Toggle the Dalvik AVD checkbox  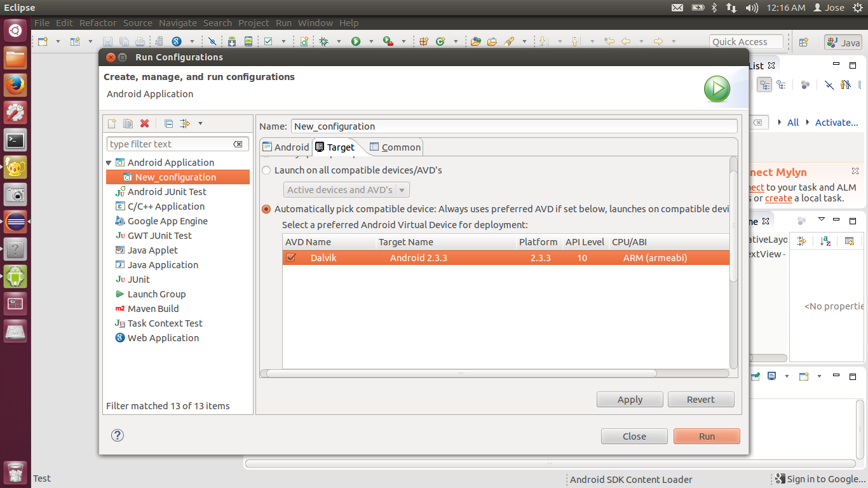tap(291, 257)
